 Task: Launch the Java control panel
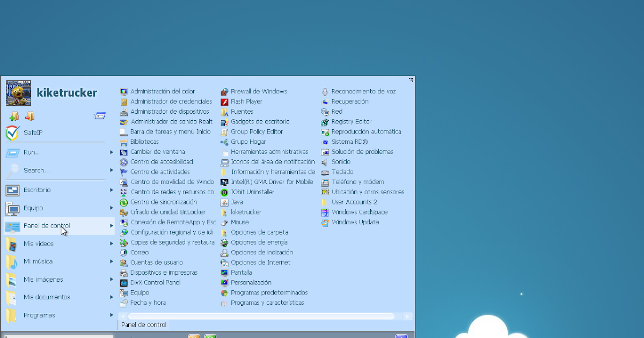pos(237,202)
